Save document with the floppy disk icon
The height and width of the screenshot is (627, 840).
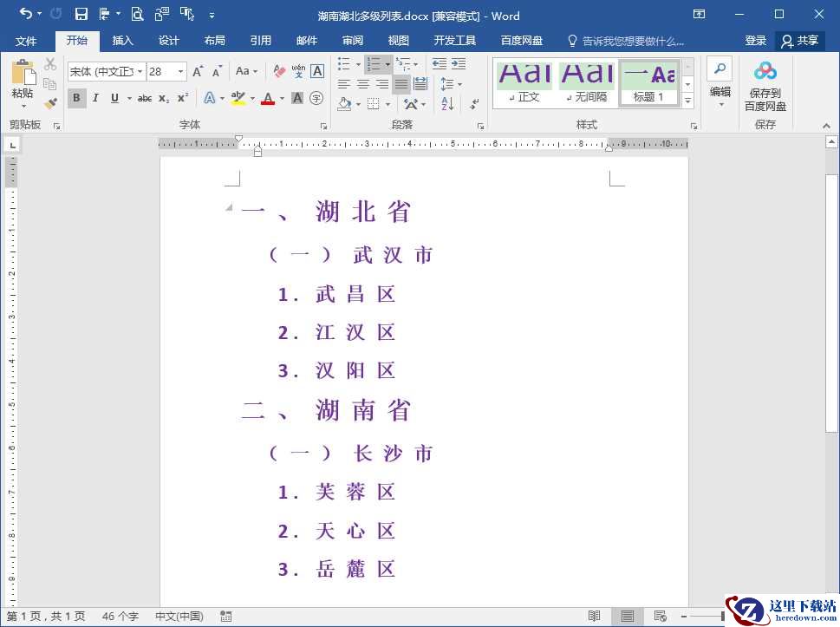(x=81, y=14)
